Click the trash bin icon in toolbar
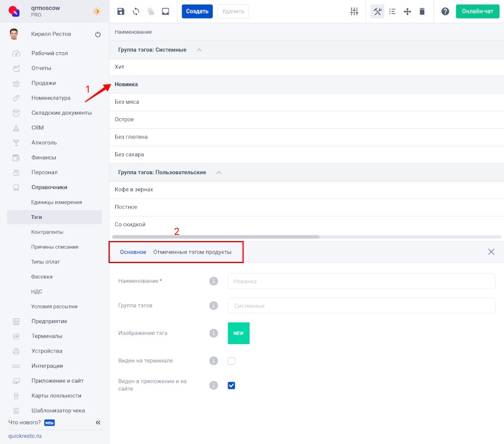This screenshot has height=444, width=504. pyautogui.click(x=422, y=12)
